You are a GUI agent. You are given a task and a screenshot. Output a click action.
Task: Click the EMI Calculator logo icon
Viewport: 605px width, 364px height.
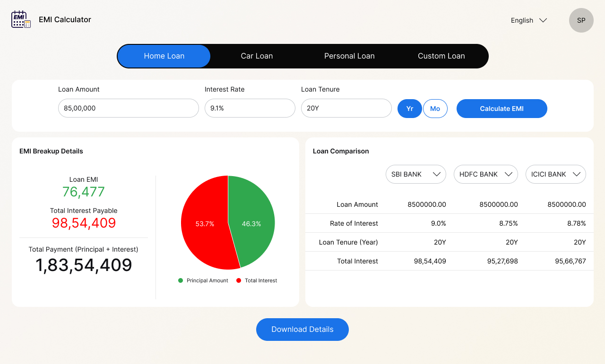(x=20, y=19)
